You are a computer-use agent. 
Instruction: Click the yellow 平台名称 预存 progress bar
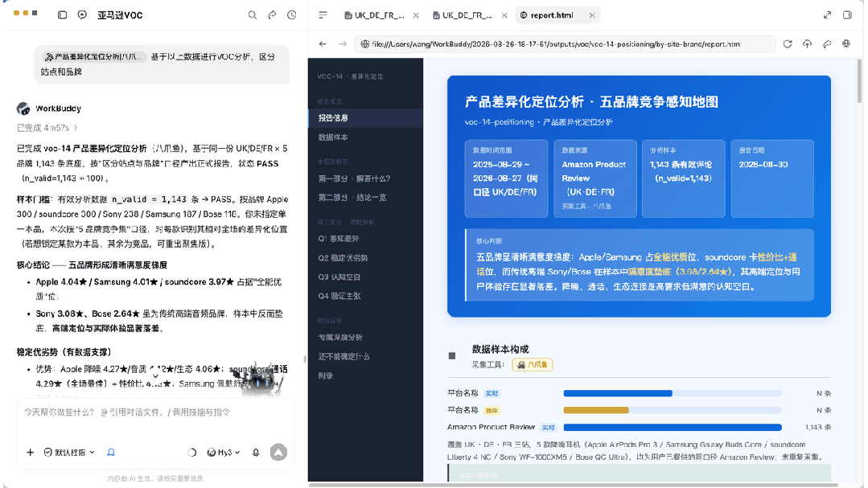point(672,410)
